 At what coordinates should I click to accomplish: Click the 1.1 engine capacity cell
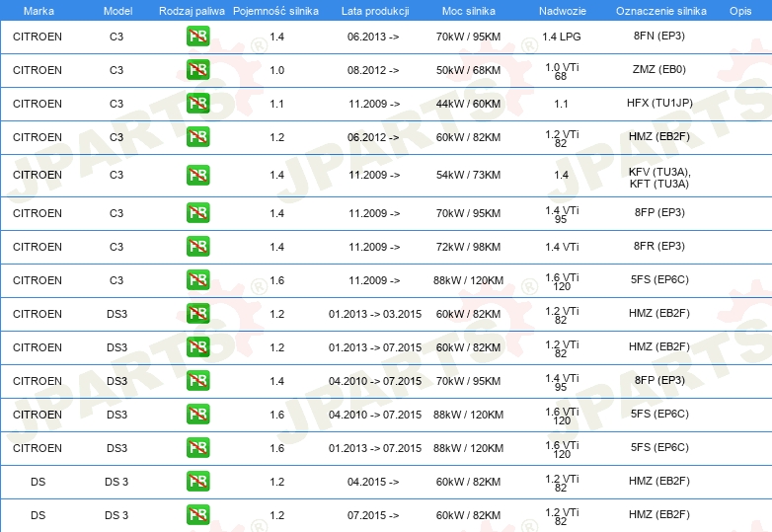pyautogui.click(x=277, y=104)
